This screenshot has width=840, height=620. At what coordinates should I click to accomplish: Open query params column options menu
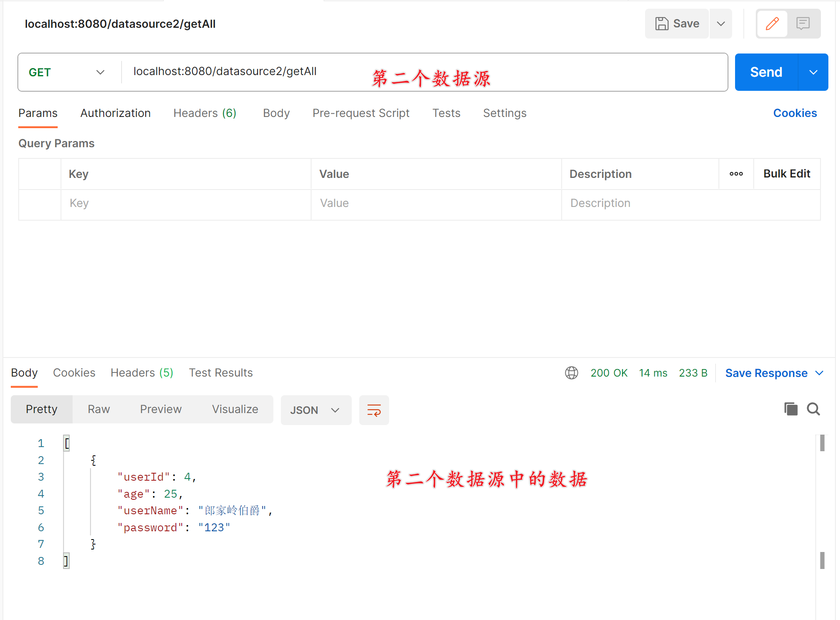pyautogui.click(x=736, y=174)
